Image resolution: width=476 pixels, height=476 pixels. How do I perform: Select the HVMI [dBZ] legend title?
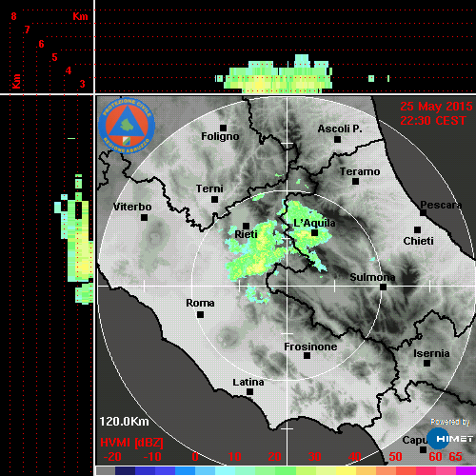(x=131, y=443)
